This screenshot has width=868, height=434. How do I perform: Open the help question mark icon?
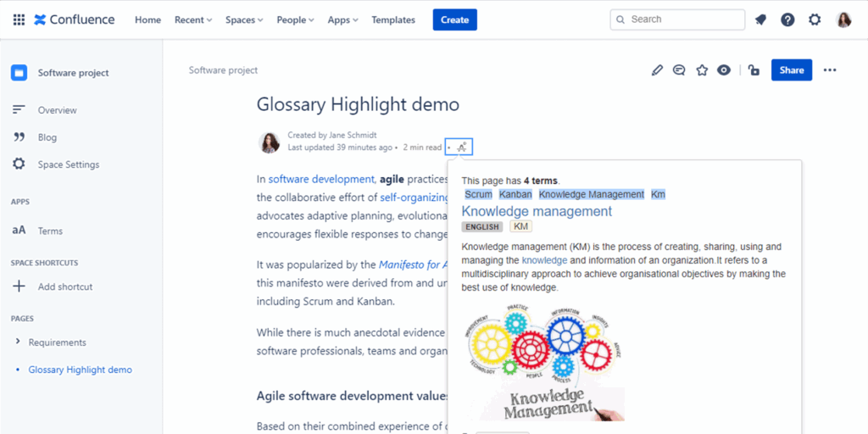[787, 19]
